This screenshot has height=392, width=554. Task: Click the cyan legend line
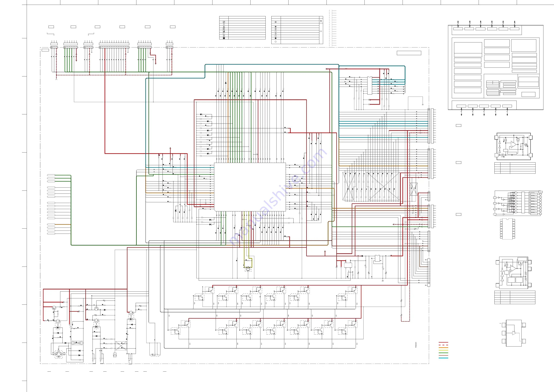443,358
